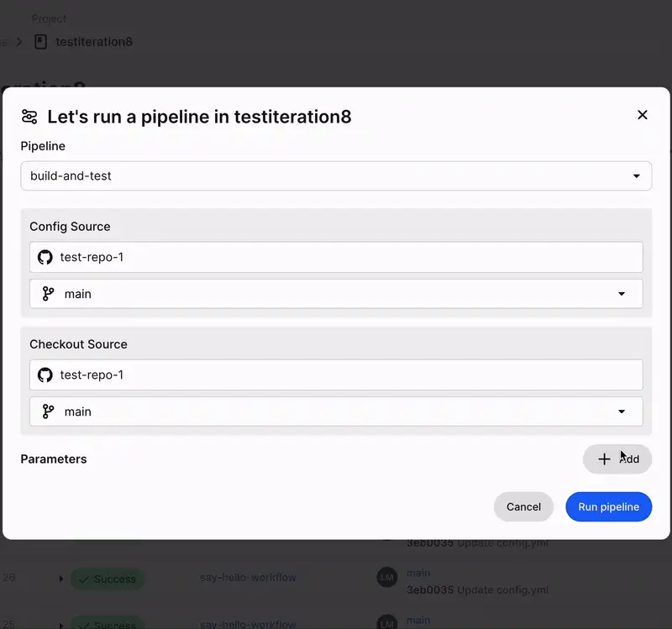The image size is (672, 629).
Task: Click the pipeline icon beside the modal title
Action: (32, 116)
